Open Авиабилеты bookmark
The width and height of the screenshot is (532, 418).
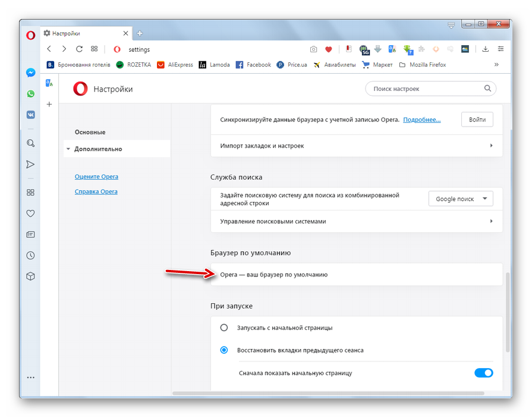point(335,64)
